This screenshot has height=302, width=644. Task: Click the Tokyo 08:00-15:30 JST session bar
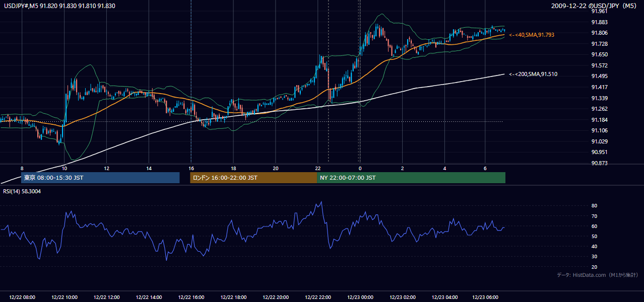coord(100,178)
